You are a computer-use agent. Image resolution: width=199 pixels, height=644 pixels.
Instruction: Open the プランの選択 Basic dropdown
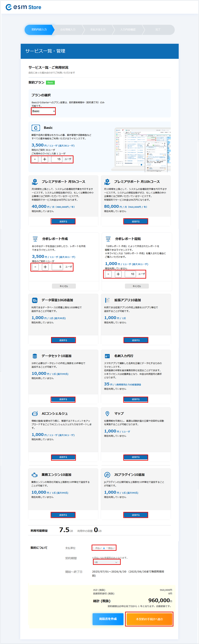coord(43,111)
